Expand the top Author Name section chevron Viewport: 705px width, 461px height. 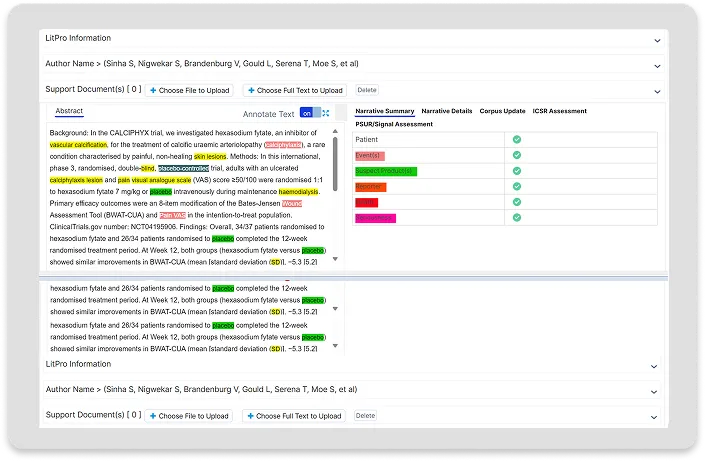[x=657, y=66]
